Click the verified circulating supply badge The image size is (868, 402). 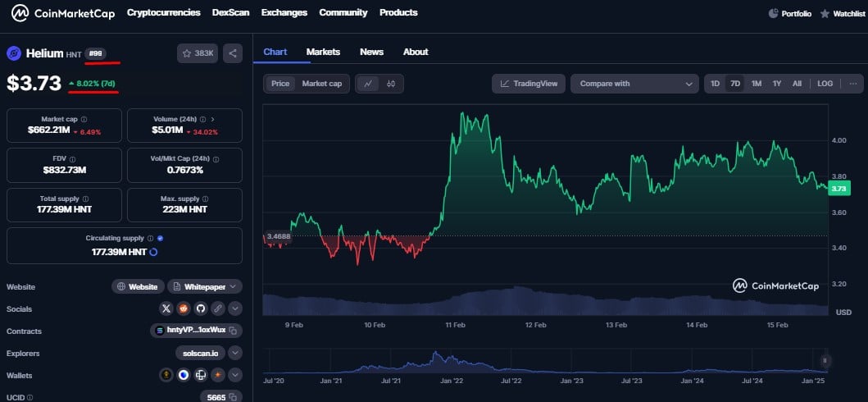161,238
